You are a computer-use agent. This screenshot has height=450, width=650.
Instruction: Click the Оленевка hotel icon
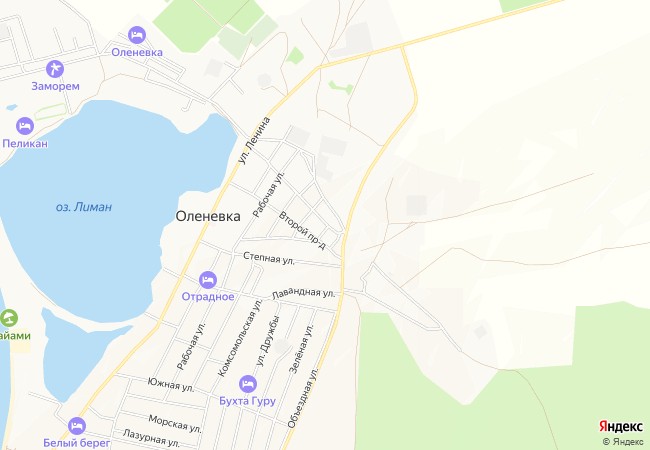[x=137, y=35]
